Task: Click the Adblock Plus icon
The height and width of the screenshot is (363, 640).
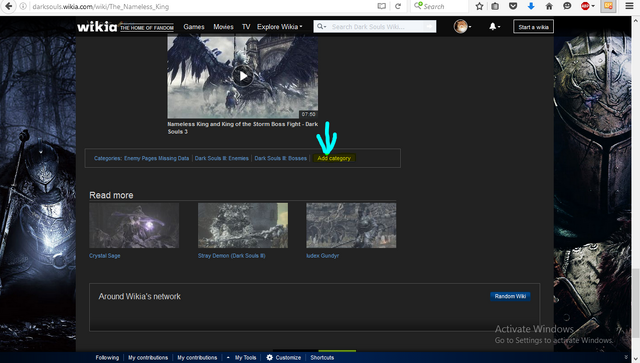Action: (585, 6)
